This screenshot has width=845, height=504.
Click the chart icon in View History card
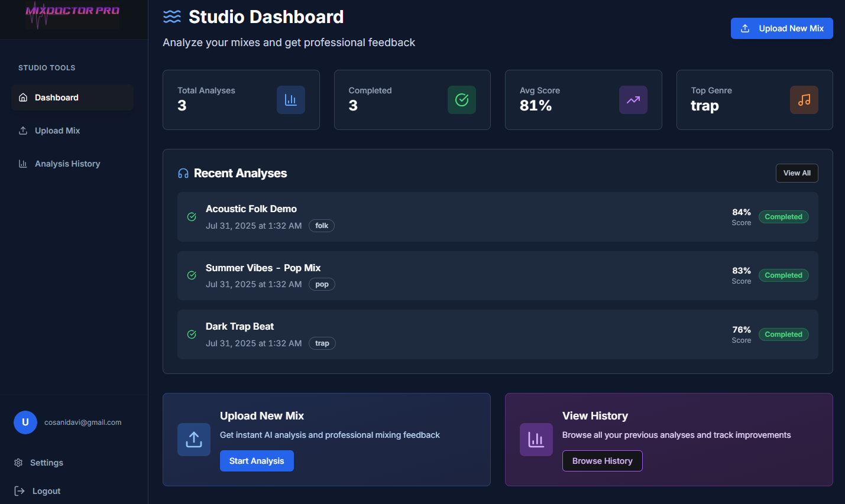536,440
